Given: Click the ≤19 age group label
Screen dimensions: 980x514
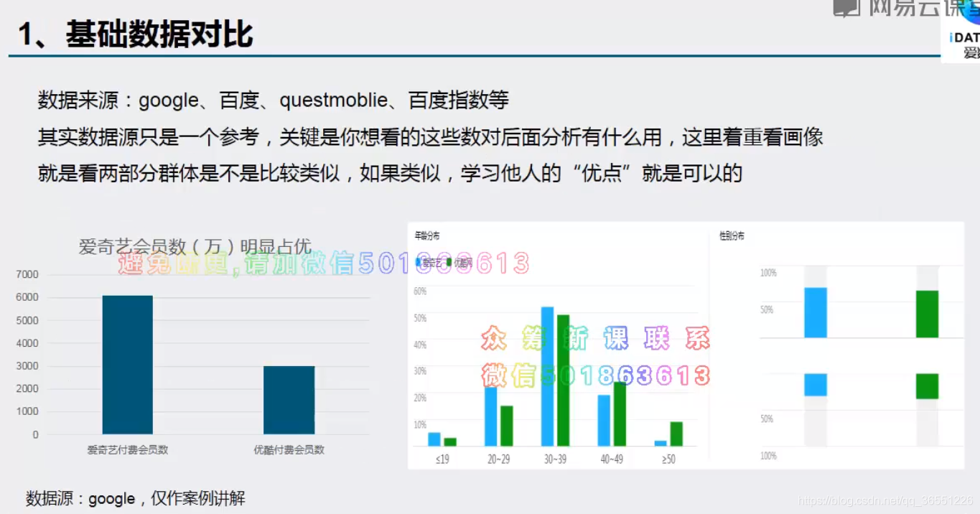Looking at the screenshot, I should coord(442,459).
